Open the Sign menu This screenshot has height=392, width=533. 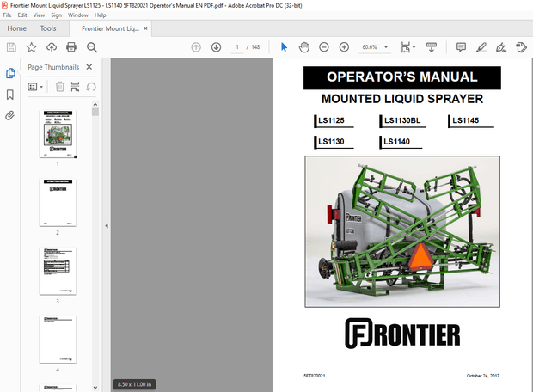tap(57, 15)
